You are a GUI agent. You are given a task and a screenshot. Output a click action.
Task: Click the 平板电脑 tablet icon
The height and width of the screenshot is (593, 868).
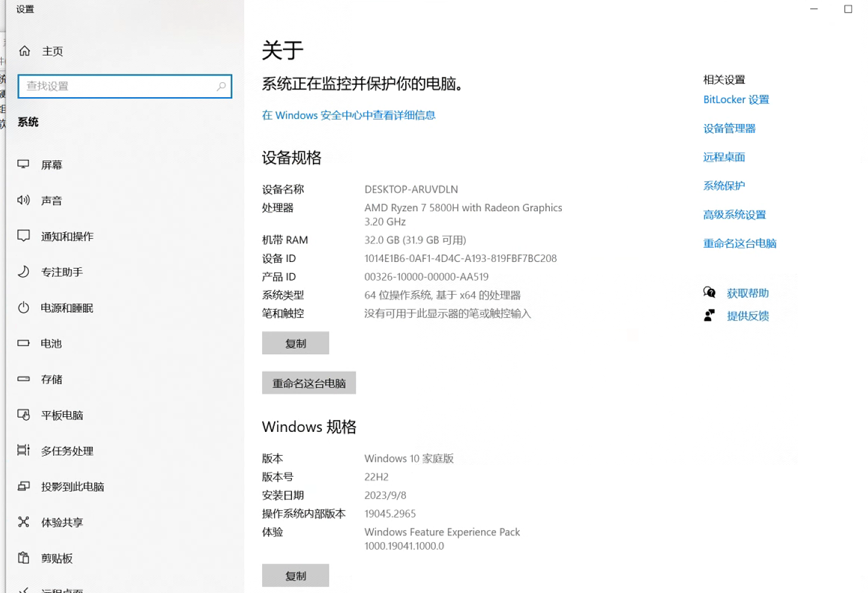pyautogui.click(x=23, y=415)
